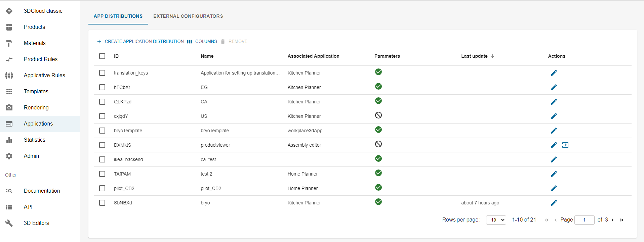The width and height of the screenshot is (644, 242).
Task: Check the SbNBXd row checkbox
Action: [x=102, y=203]
